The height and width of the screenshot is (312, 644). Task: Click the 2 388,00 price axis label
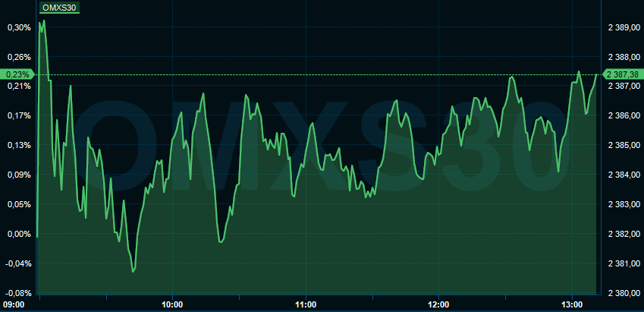click(624, 57)
